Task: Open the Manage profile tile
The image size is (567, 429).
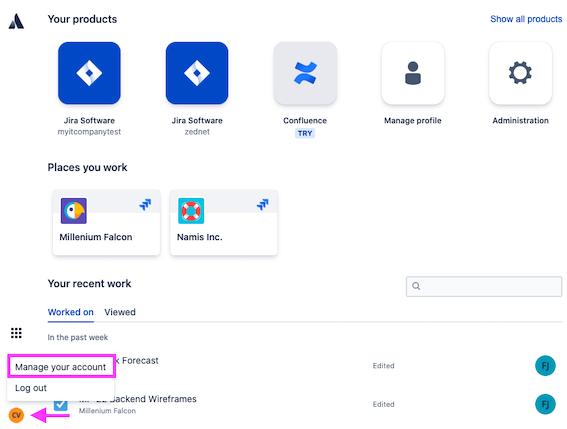Action: (413, 73)
